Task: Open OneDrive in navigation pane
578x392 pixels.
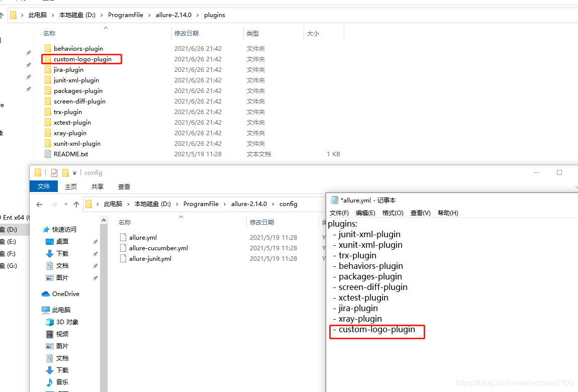Action: pyautogui.click(x=60, y=294)
